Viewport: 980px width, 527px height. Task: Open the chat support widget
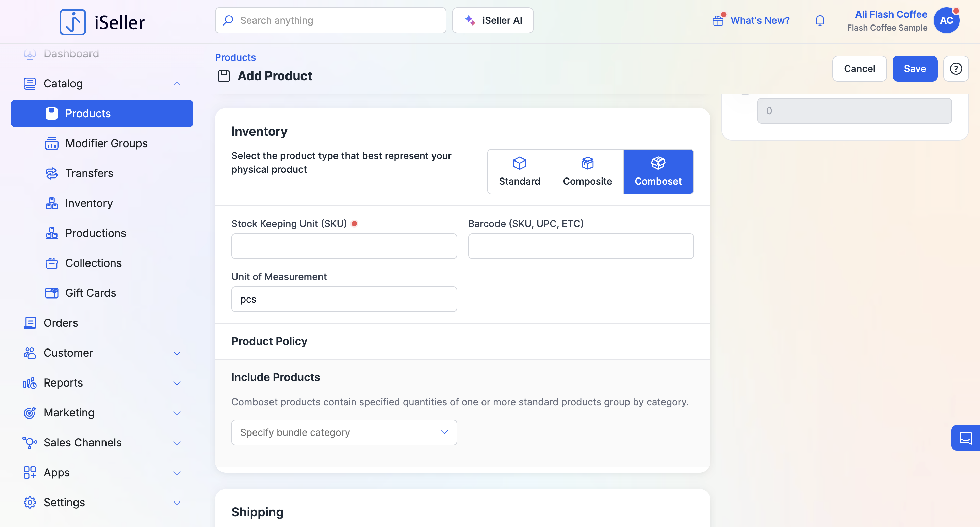[x=966, y=438]
